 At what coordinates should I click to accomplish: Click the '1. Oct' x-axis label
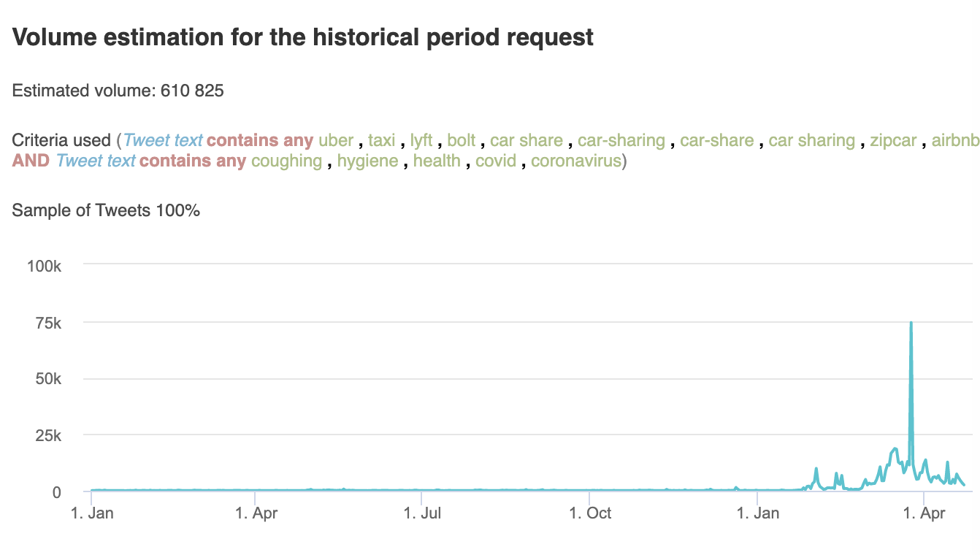589,513
